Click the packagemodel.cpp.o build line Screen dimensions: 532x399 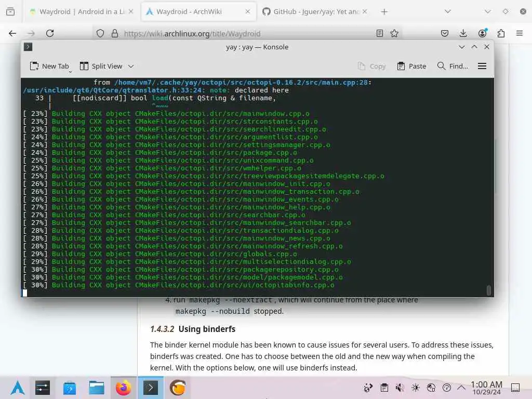tap(183, 277)
